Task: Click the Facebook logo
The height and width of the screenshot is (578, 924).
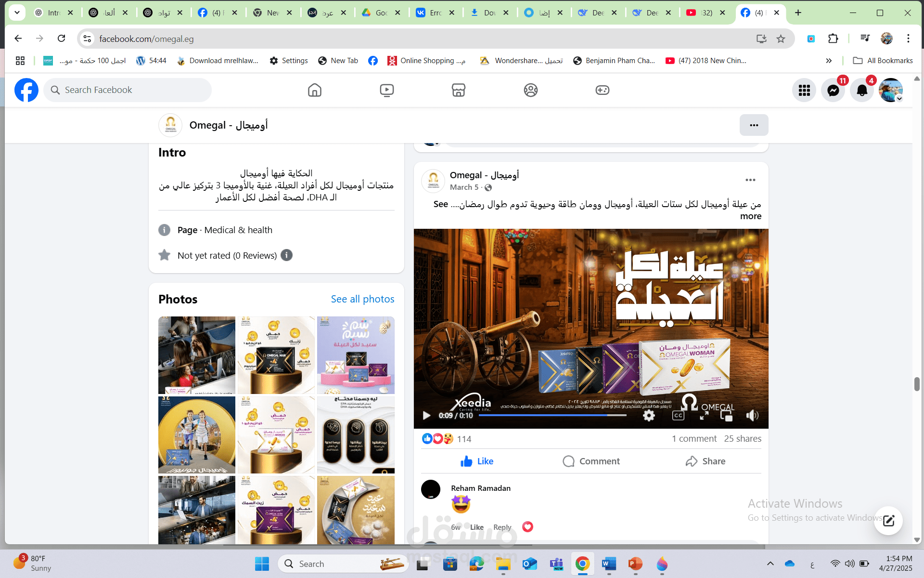Action: coord(26,90)
